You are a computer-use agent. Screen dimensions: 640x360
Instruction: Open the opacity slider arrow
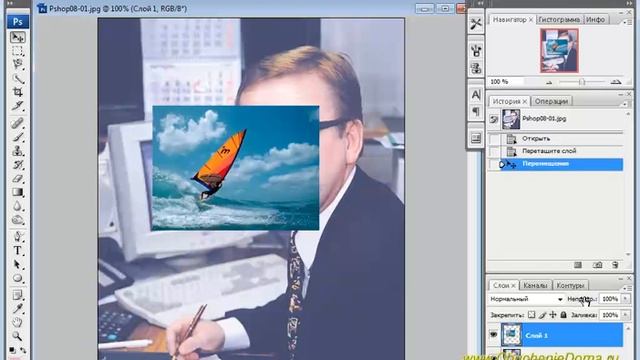coord(625,299)
